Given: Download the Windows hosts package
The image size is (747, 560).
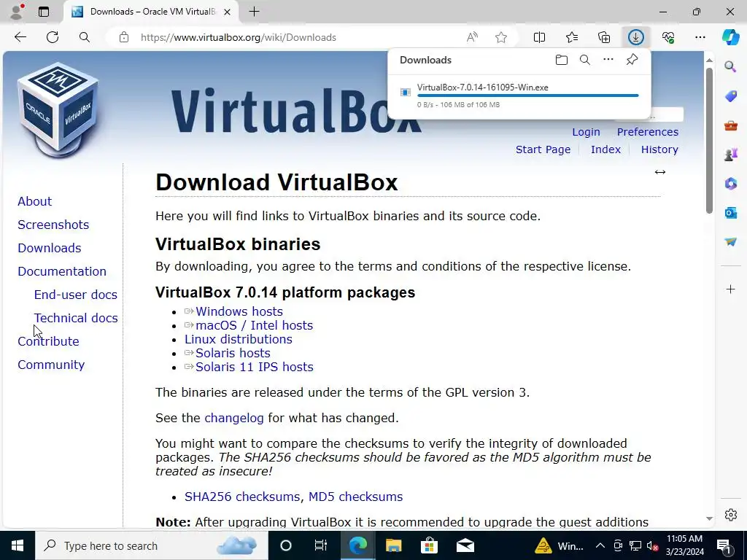Looking at the screenshot, I should [x=239, y=311].
